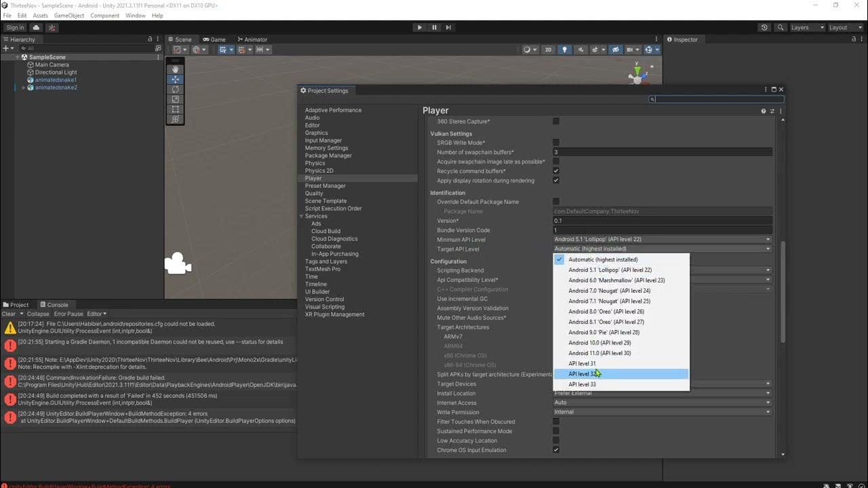Screen dimensions: 868x488
Task: Expand animatedsnake2 in Hierarchy
Action: [24, 87]
